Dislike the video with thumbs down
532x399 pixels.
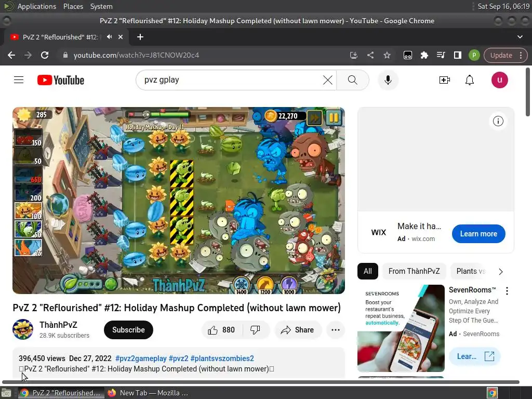point(255,330)
